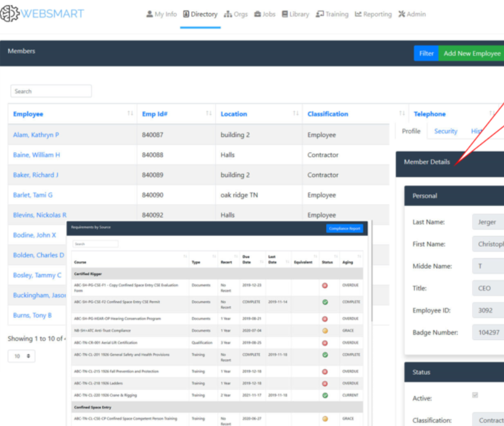This screenshot has width=504, height=426.
Task: Click the Jobs briefcase icon
Action: 256,14
